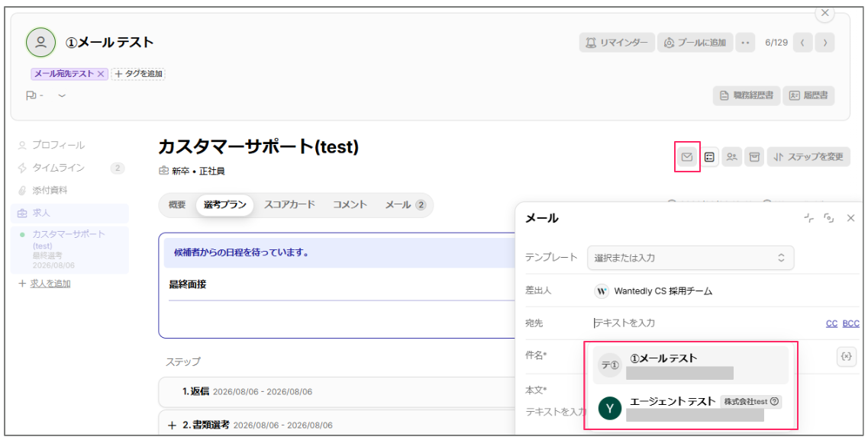Select プロフィール in the sidebar

[x=57, y=145]
